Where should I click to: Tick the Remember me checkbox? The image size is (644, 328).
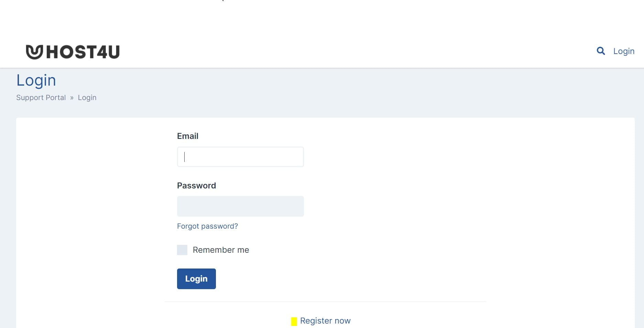point(182,250)
